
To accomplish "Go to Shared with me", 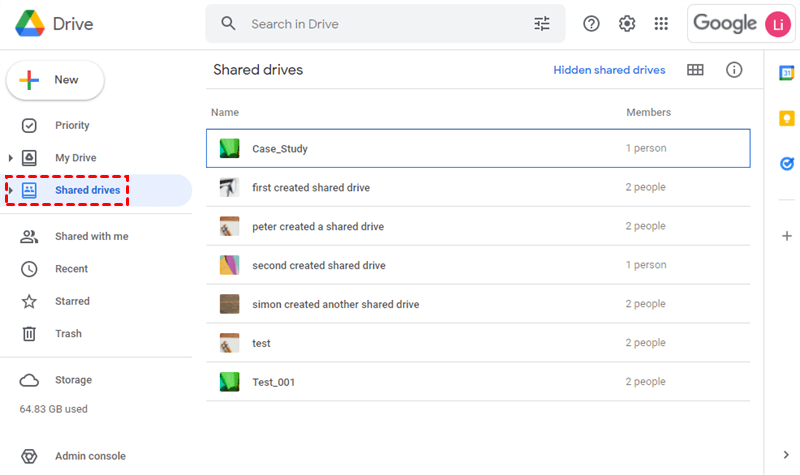I will (91, 237).
